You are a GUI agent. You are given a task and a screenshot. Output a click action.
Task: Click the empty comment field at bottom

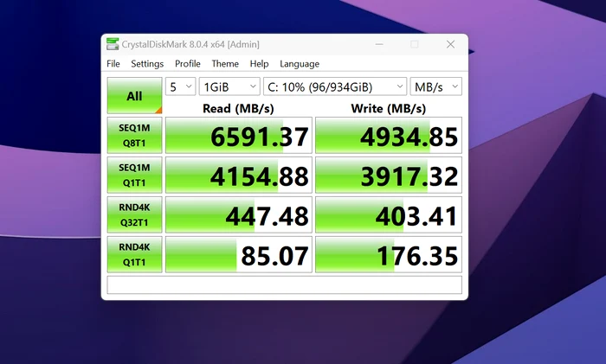[285, 284]
